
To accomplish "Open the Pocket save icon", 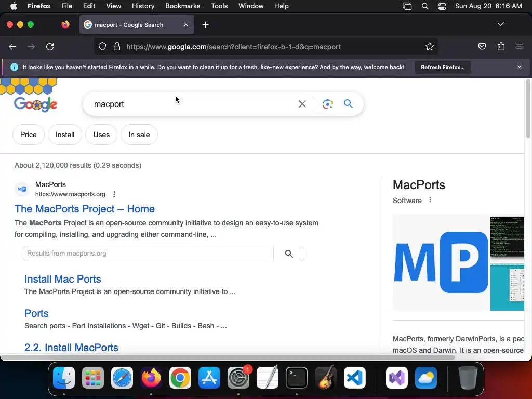I will click(x=482, y=47).
